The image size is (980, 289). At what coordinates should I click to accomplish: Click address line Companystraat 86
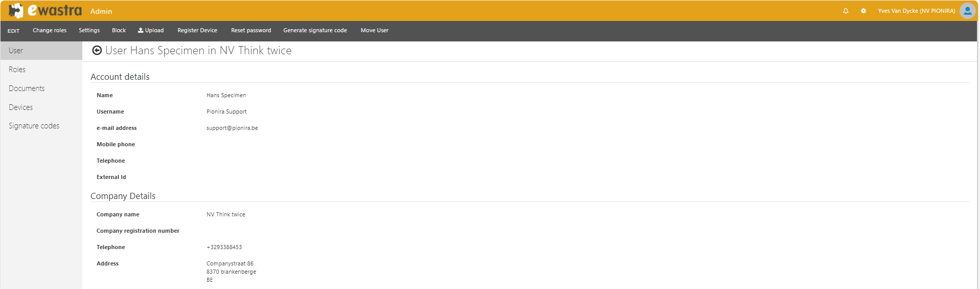point(230,263)
